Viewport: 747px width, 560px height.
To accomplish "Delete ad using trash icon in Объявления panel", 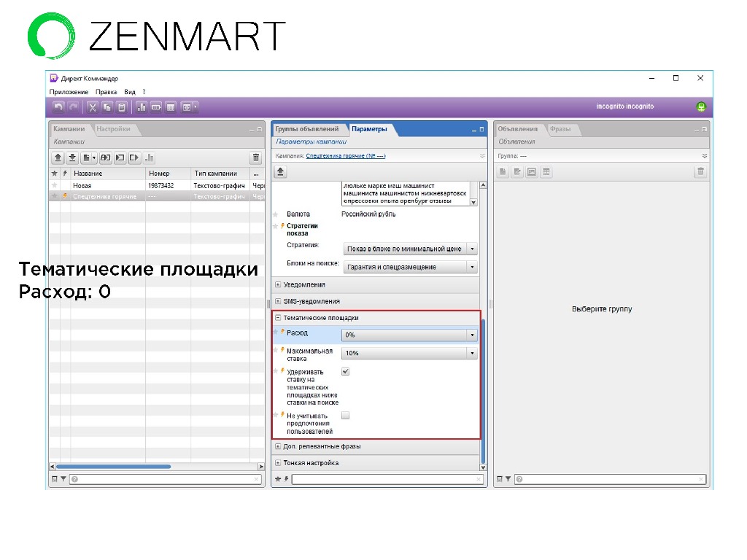I will click(x=700, y=172).
